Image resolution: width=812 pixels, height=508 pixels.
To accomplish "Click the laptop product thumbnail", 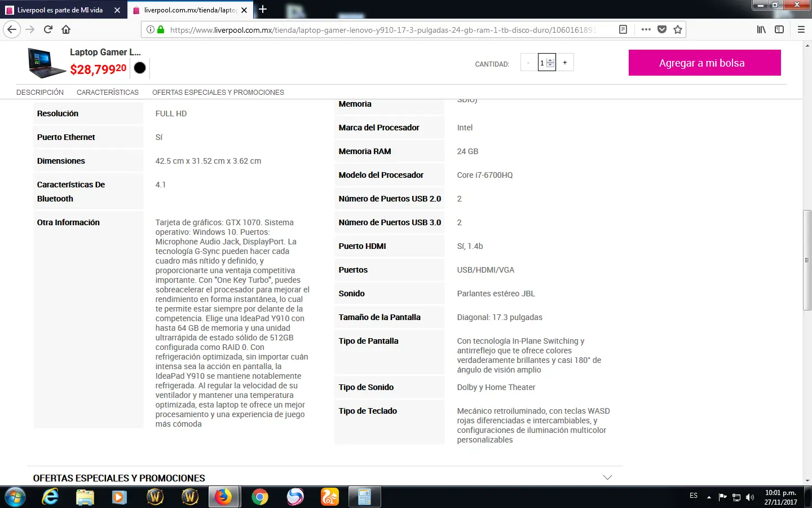I will [x=47, y=63].
